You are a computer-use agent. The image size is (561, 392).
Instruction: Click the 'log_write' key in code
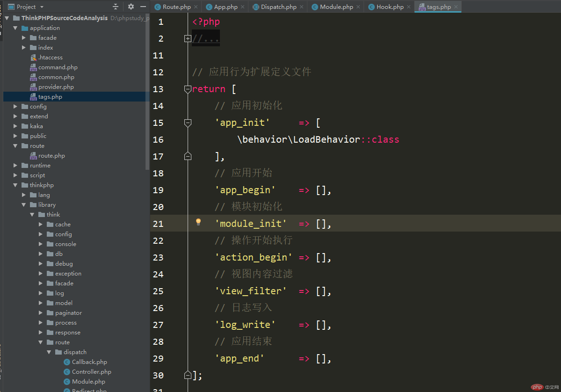pyautogui.click(x=245, y=325)
